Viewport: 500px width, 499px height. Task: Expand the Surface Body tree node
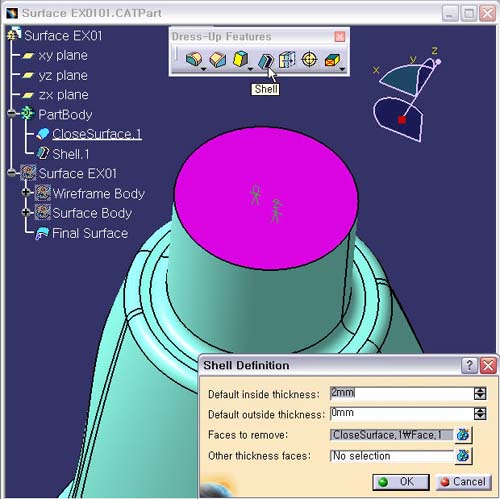26,212
